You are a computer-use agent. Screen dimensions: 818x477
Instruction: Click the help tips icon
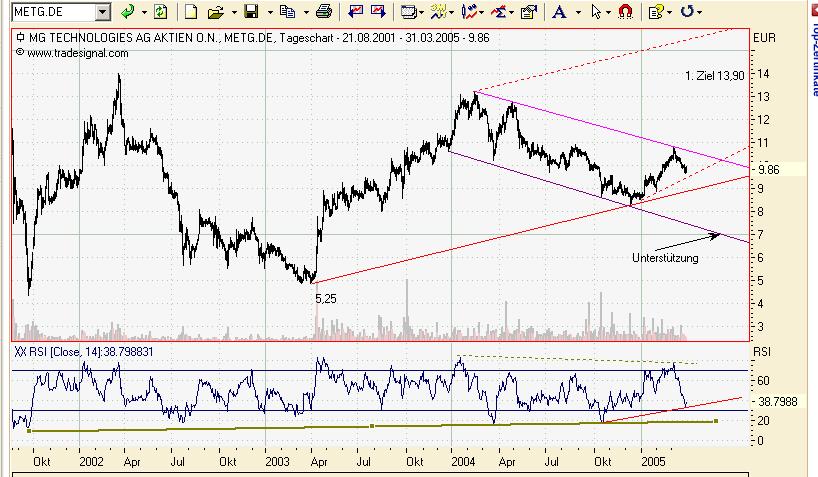coord(655,11)
